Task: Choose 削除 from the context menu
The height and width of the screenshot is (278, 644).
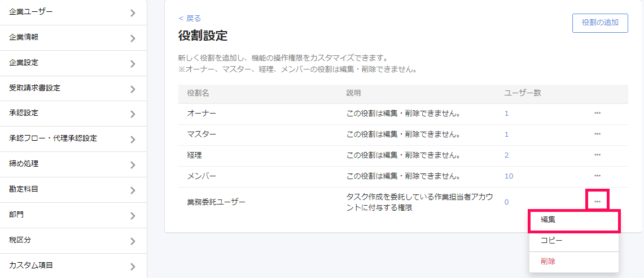Action: (574, 262)
